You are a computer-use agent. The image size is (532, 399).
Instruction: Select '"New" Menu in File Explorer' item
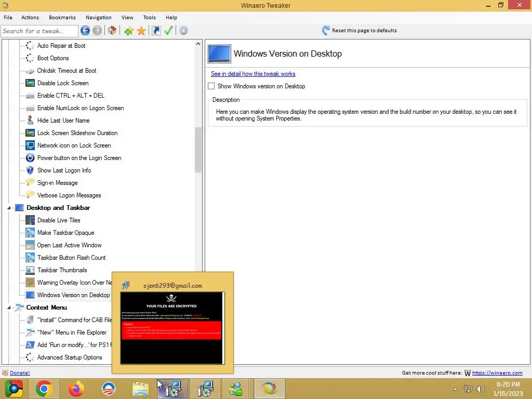[72, 332]
